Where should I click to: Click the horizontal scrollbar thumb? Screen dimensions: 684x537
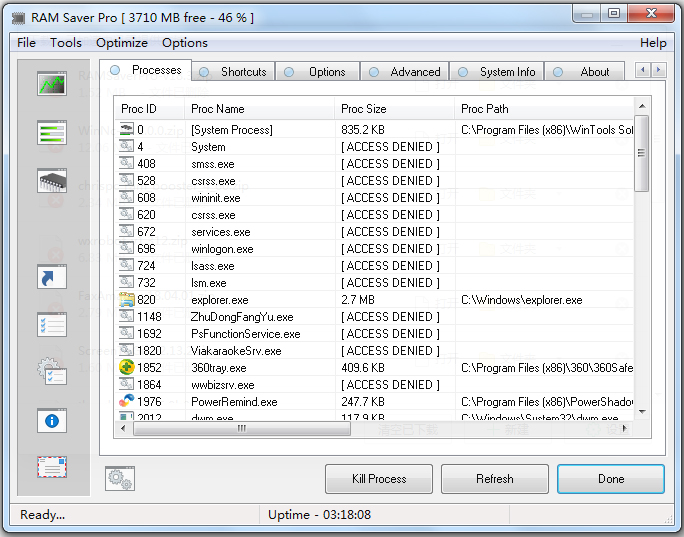tap(242, 428)
